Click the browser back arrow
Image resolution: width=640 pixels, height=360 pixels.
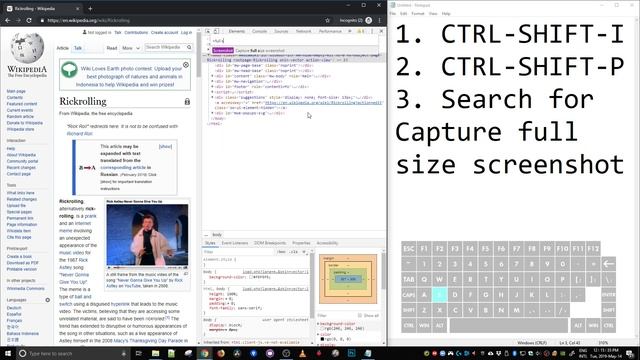[7, 20]
